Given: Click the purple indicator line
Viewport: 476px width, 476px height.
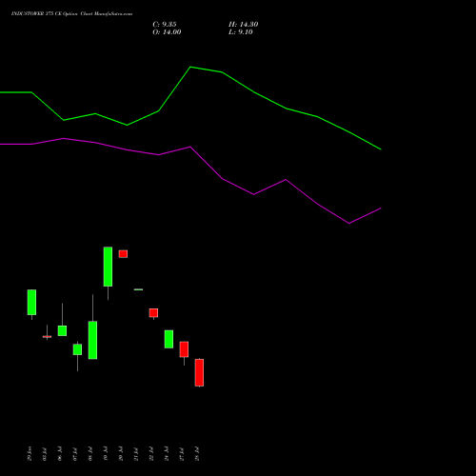Looking at the screenshot, I should pos(190,147).
